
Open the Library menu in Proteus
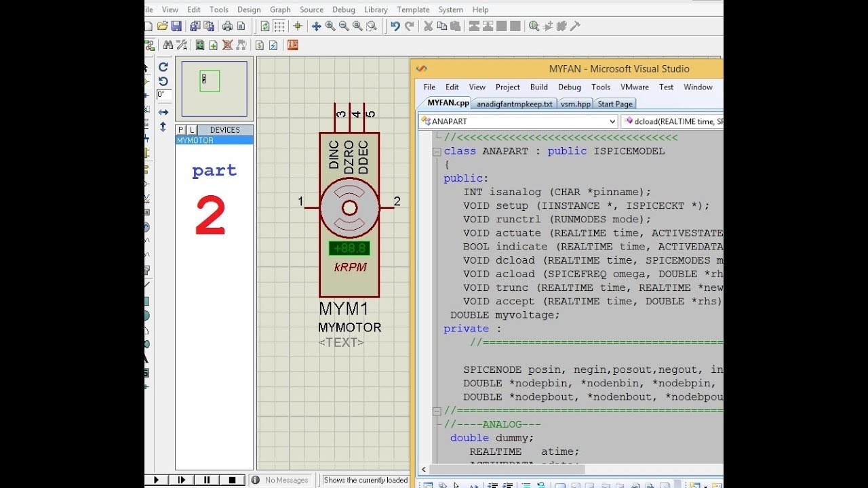tap(376, 9)
